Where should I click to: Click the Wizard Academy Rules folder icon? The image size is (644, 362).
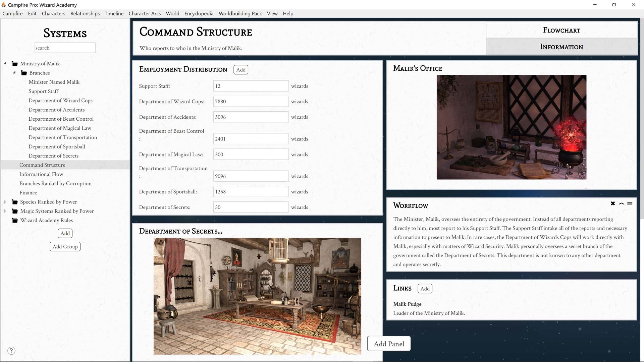coord(15,220)
